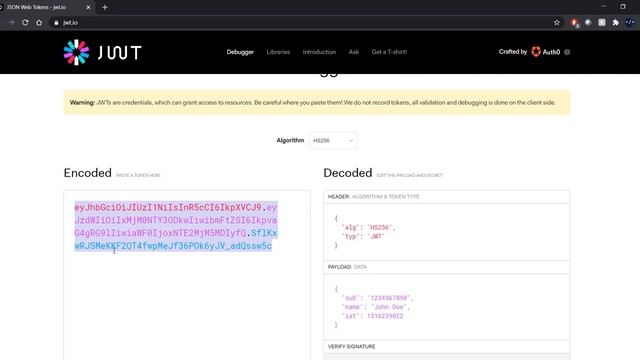Click inside the Encoded token text area
640x360 pixels.
pos(187,276)
